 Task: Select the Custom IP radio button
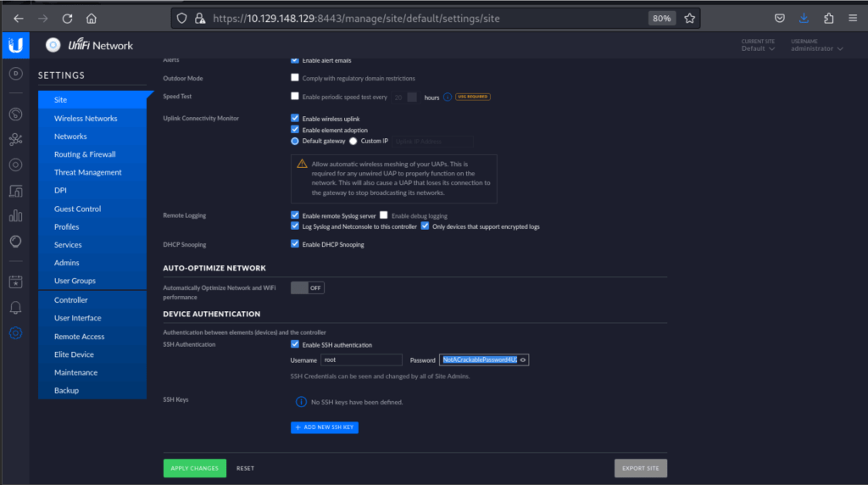[x=353, y=141]
